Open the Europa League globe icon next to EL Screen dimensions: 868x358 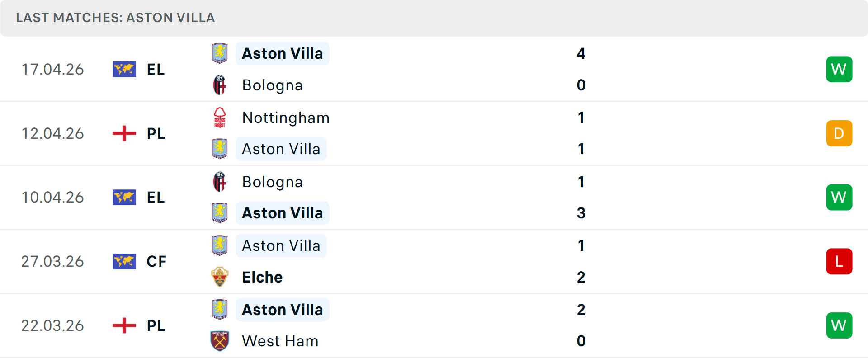[124, 69]
